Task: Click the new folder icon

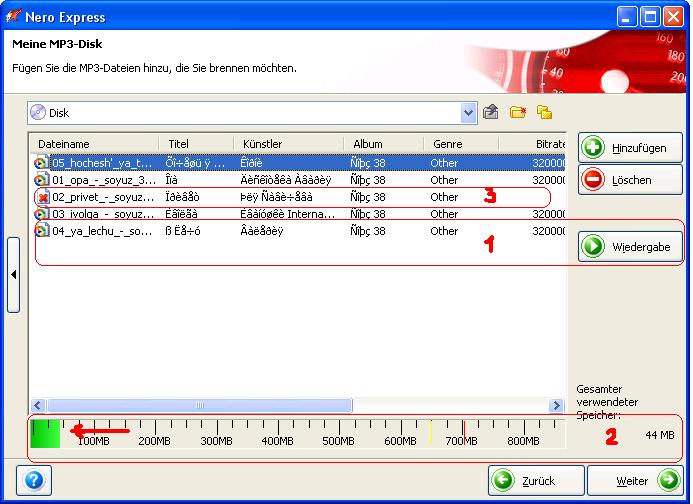Action: coord(518,112)
